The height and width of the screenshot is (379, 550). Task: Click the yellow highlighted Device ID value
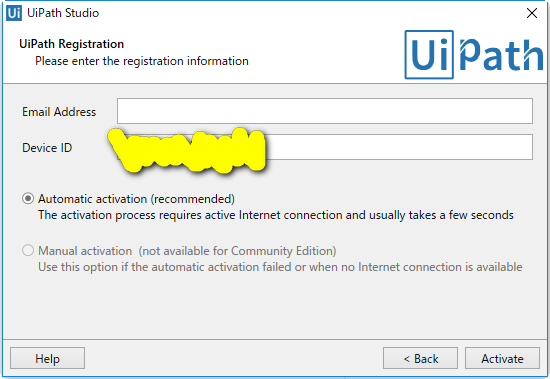point(186,150)
